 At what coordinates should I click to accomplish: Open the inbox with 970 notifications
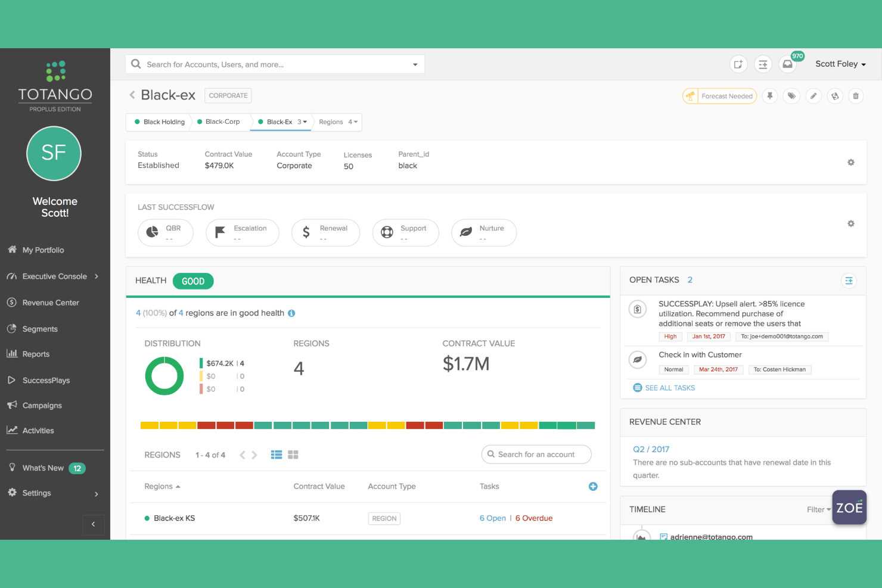[x=787, y=64]
